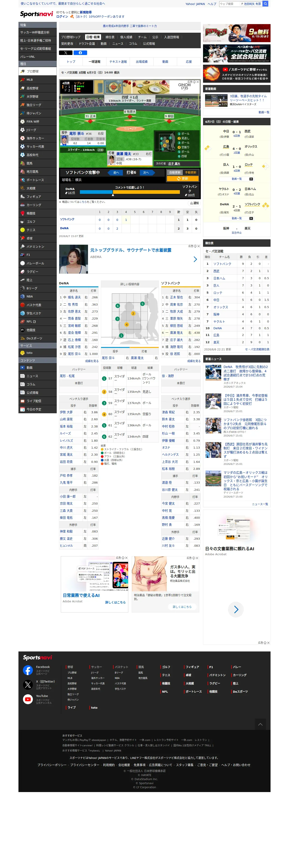Play the 0:29 new video thumbnail
Image resolution: width=289 pixels, height=868 pixels.
pyautogui.click(x=216, y=101)
